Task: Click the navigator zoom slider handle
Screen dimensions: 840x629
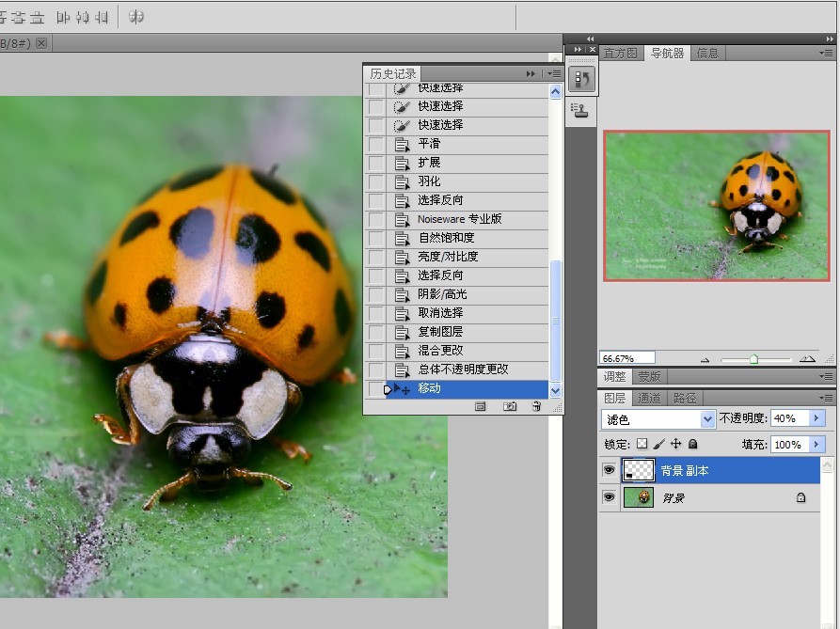Action: coord(753,358)
